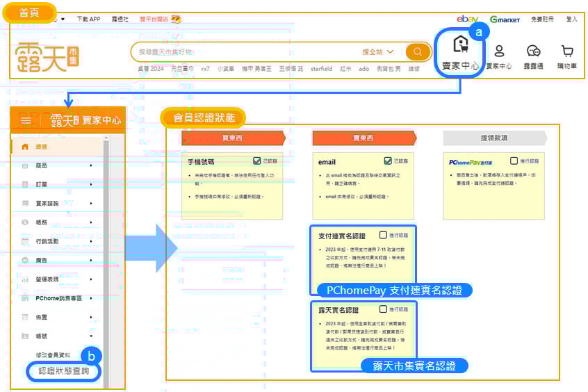Open the 購物車 shopping cart icon
Viewport: 588px width, 392px height.
pos(567,51)
